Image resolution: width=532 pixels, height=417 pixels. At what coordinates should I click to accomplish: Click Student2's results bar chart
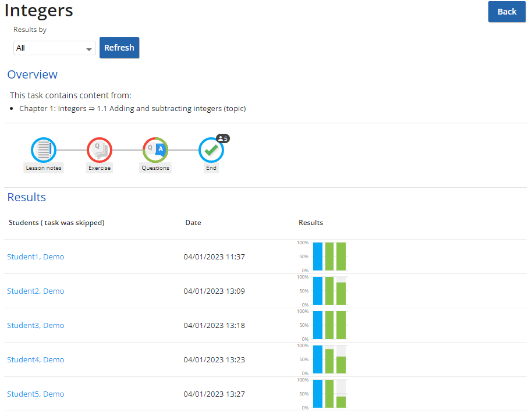point(329,291)
